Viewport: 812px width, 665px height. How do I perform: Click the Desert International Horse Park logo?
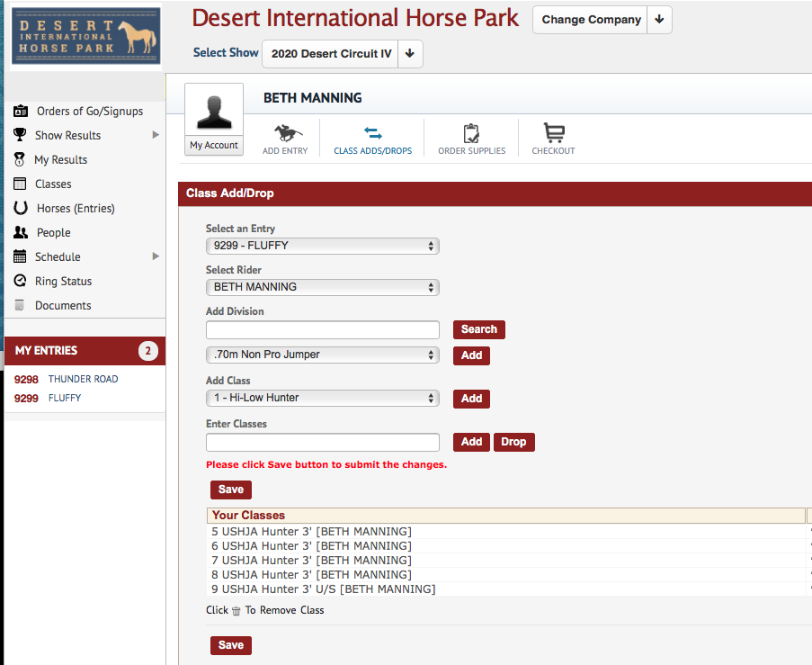(86, 36)
